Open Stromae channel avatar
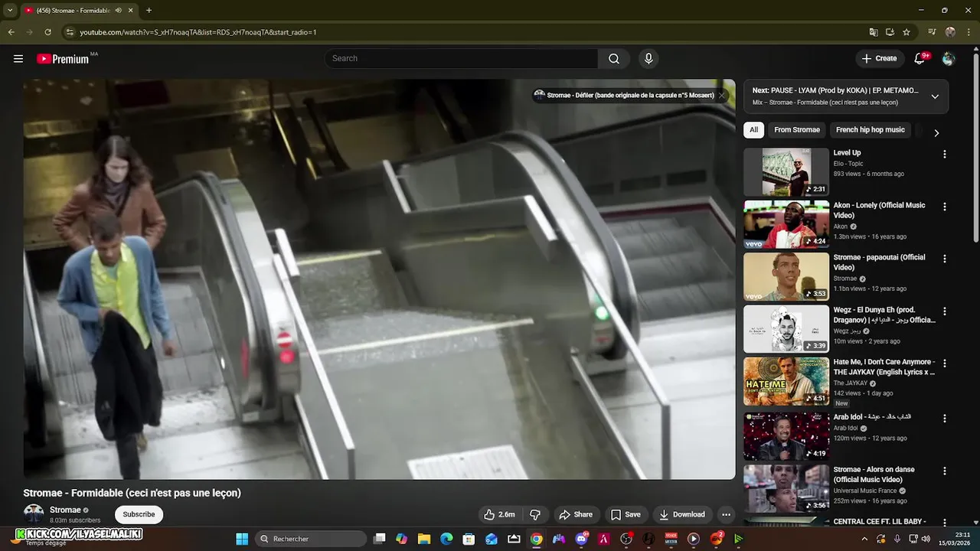Image resolution: width=980 pixels, height=551 pixels. pos(34,514)
